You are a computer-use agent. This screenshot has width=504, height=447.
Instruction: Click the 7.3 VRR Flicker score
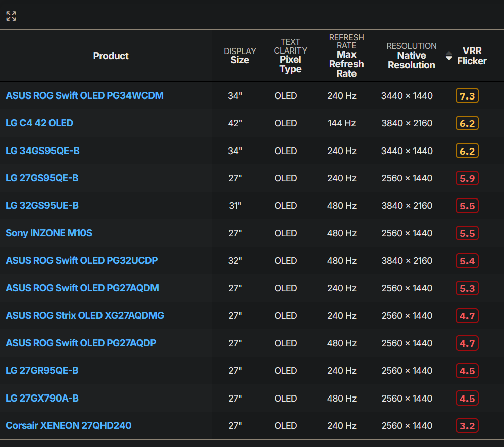[x=467, y=96]
